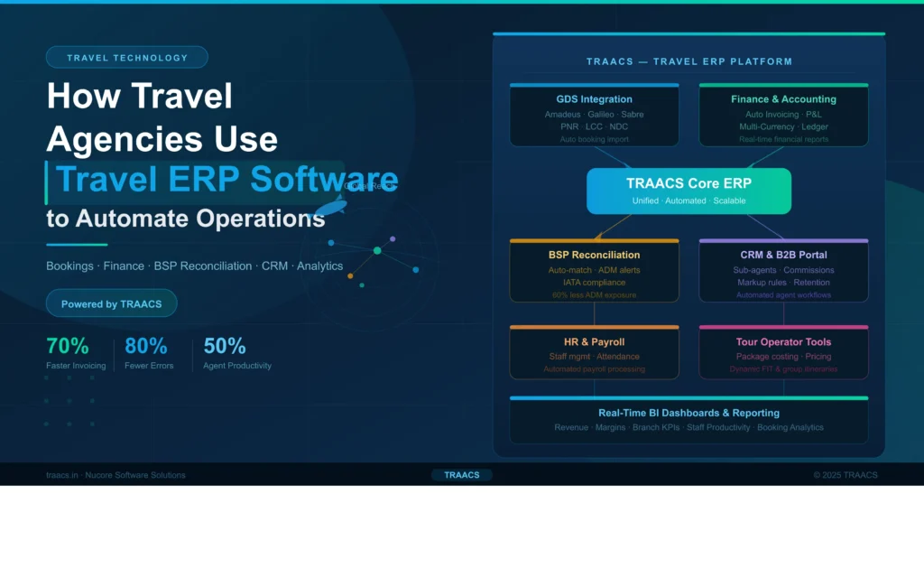
Task: Click traacs.in Nucore Software Solutions footer text
Action: 115,475
